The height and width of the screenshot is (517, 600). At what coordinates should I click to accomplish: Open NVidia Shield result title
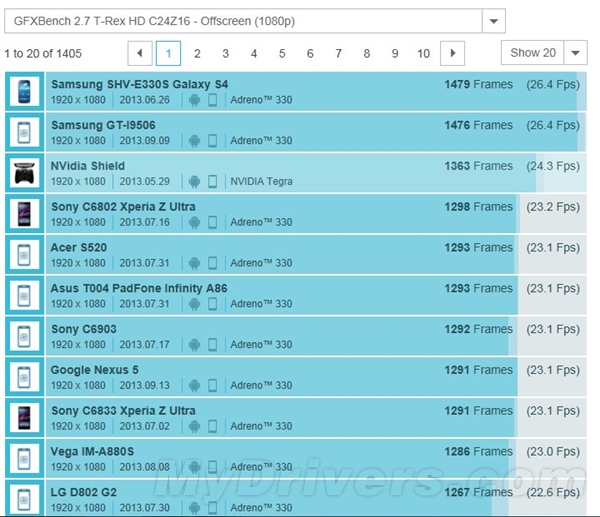88,166
